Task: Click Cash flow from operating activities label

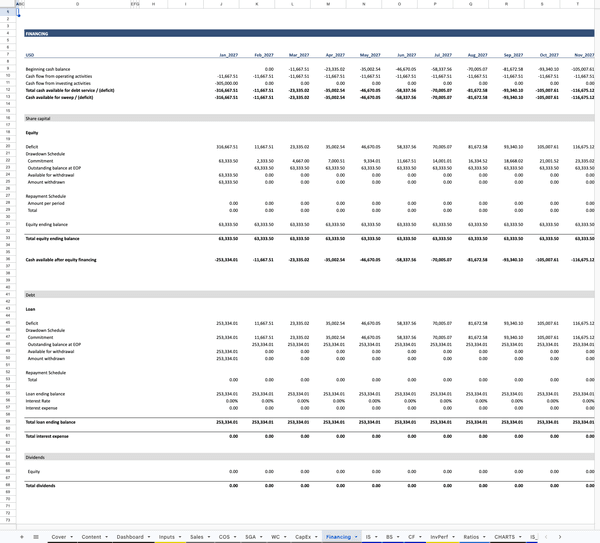Action: click(59, 76)
